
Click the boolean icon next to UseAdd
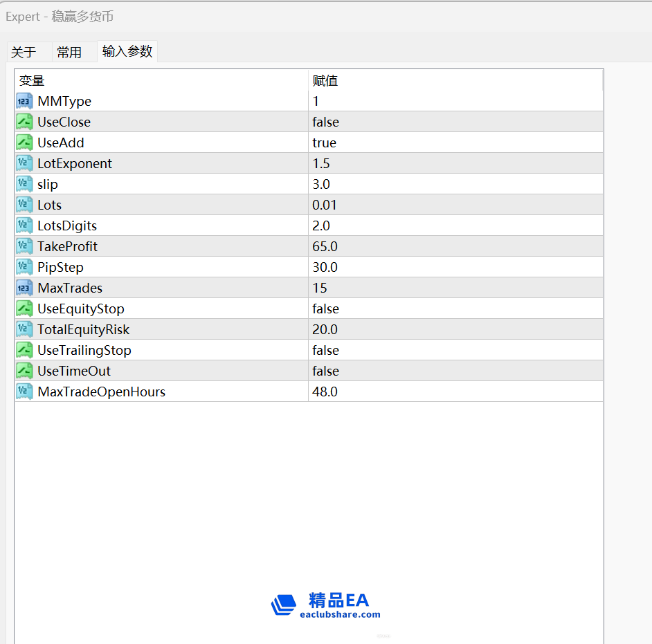tap(24, 142)
